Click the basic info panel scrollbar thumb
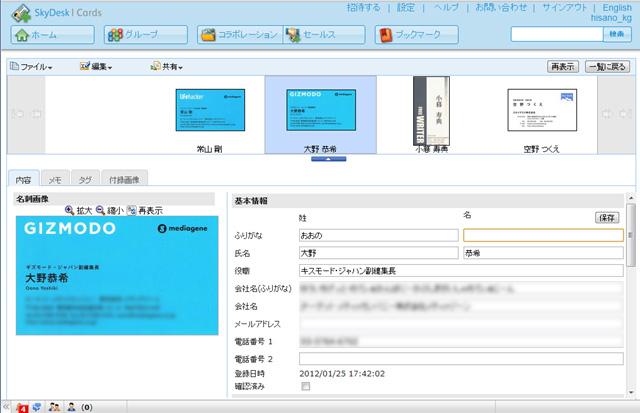Screen dimensions: 640x413 click(631, 235)
